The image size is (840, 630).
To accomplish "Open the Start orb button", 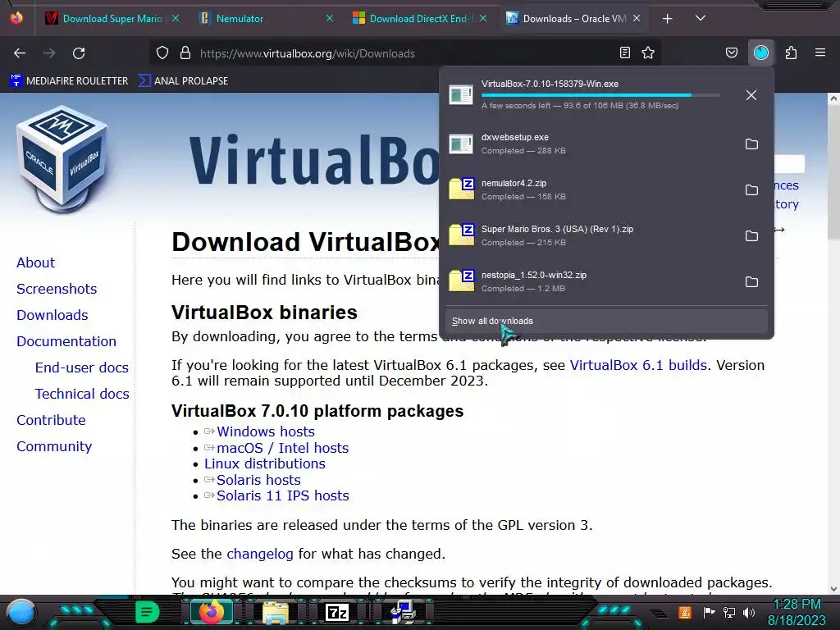I will [21, 612].
